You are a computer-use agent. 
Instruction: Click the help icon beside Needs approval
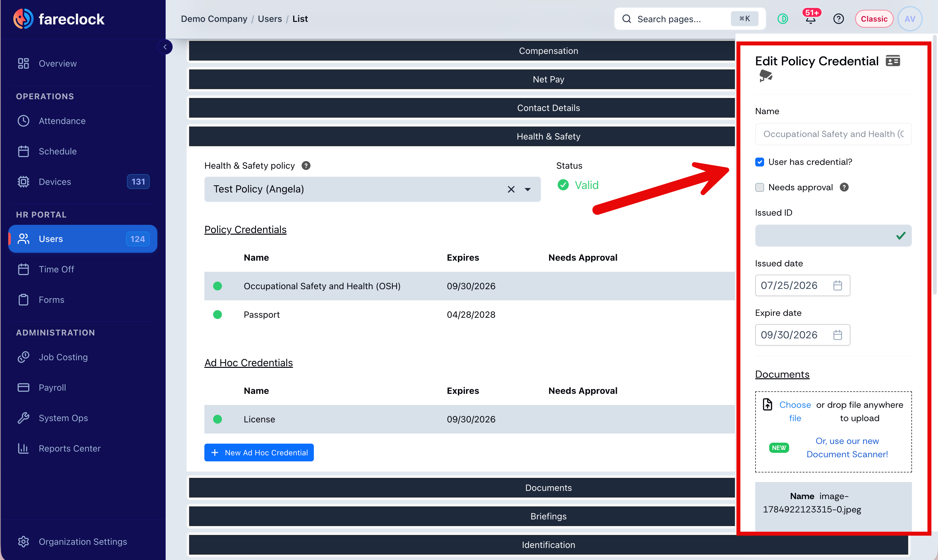[844, 187]
